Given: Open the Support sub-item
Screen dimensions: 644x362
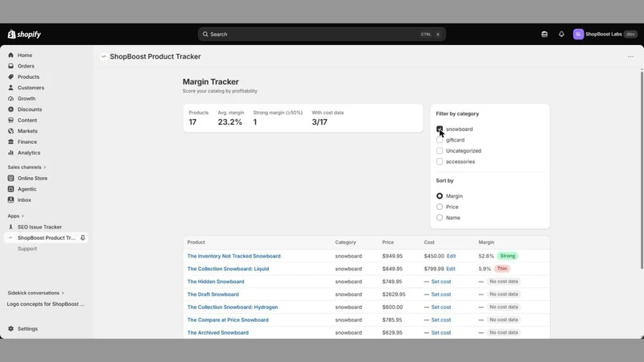Looking at the screenshot, I should (27, 249).
